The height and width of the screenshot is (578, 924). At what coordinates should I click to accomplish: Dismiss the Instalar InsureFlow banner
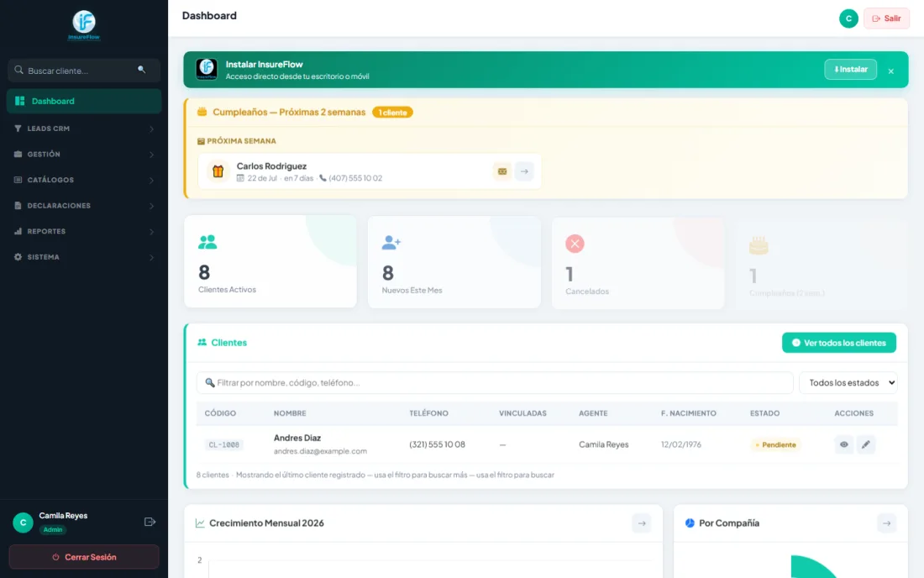click(x=891, y=71)
